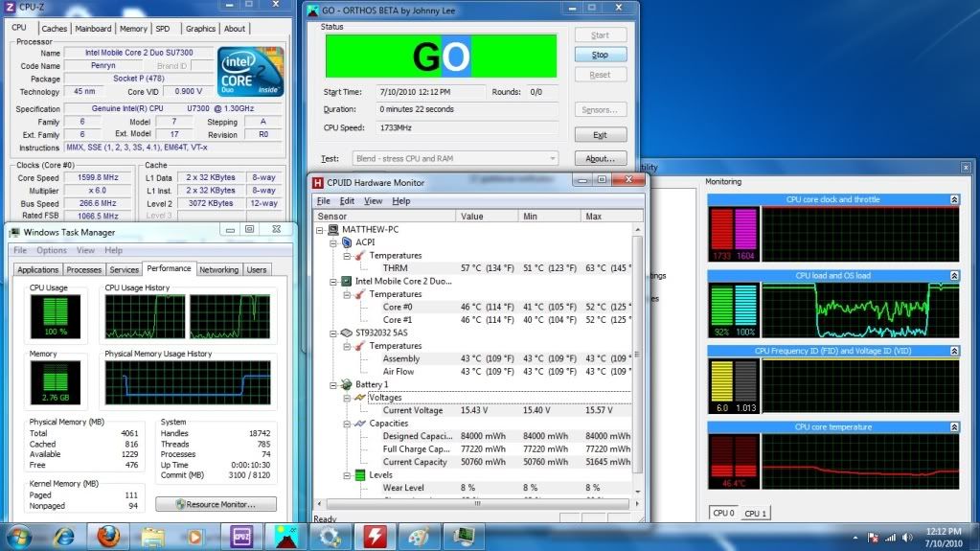This screenshot has height=551, width=980.
Task: Open the Processes tab in Task Manager
Action: pyautogui.click(x=83, y=269)
